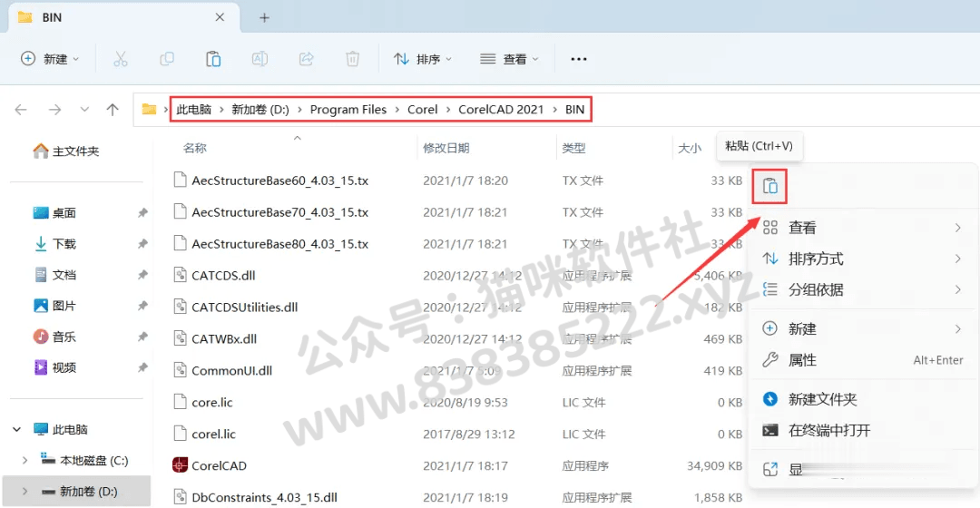Sort by 名称 column header
Image resolution: width=980 pixels, height=508 pixels.
(x=195, y=148)
